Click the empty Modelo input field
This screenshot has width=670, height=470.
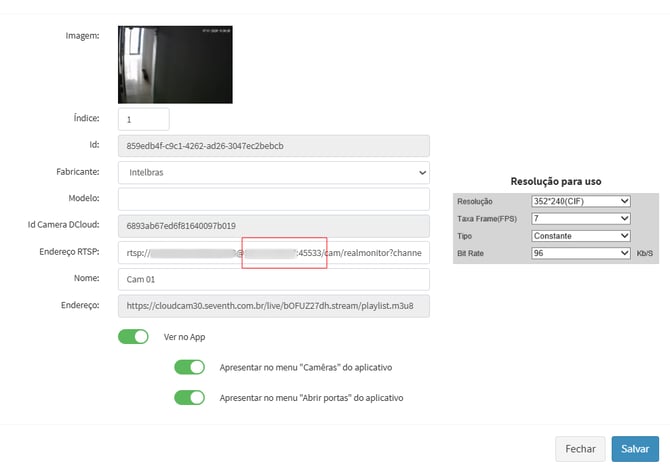[273, 199]
